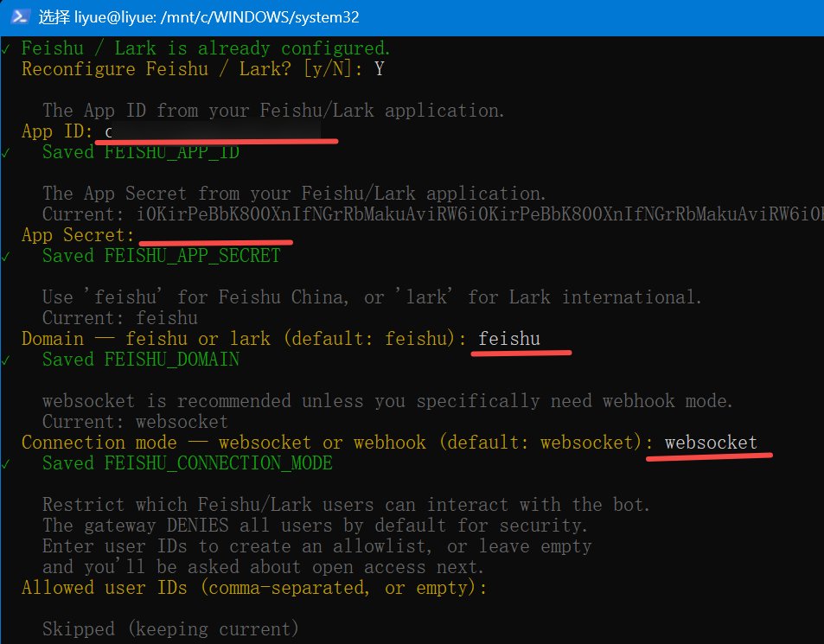Click the typed 'feishu' domain value
This screenshot has height=644, width=824.
point(509,339)
